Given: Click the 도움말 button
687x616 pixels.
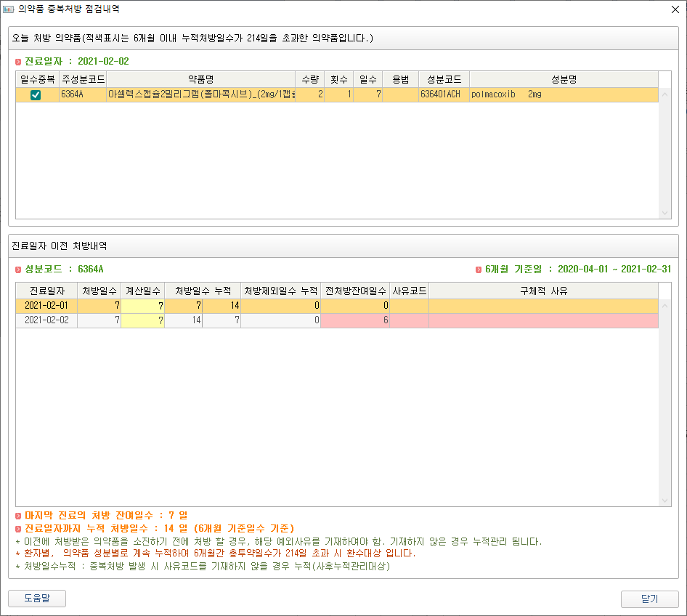Looking at the screenshot, I should click(37, 599).
